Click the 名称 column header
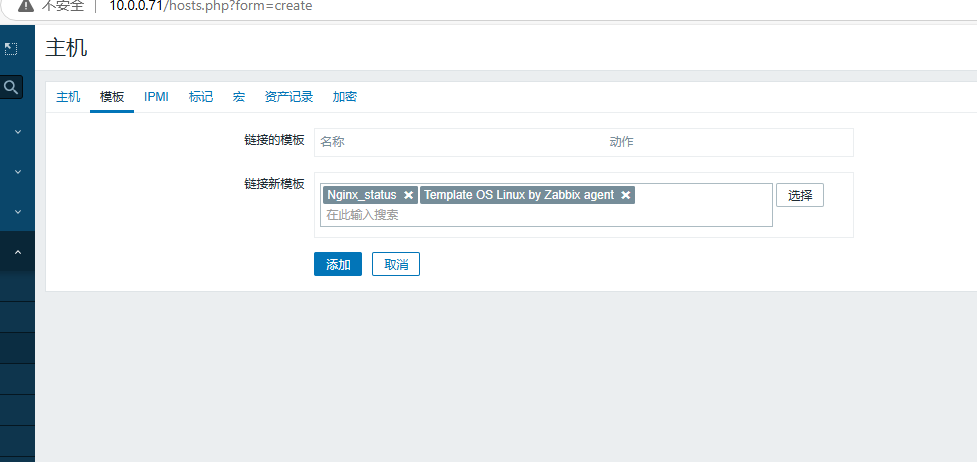The height and width of the screenshot is (462, 977). tap(332, 142)
